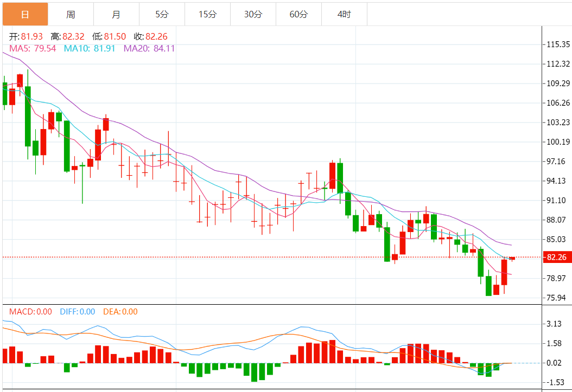The width and height of the screenshot is (572, 392).
Task: Click the 112.32 price axis label
Action: pos(558,64)
